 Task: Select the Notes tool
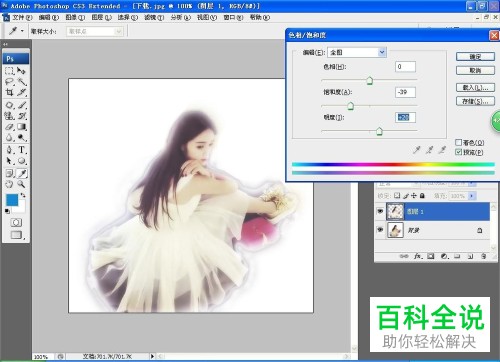(x=9, y=173)
